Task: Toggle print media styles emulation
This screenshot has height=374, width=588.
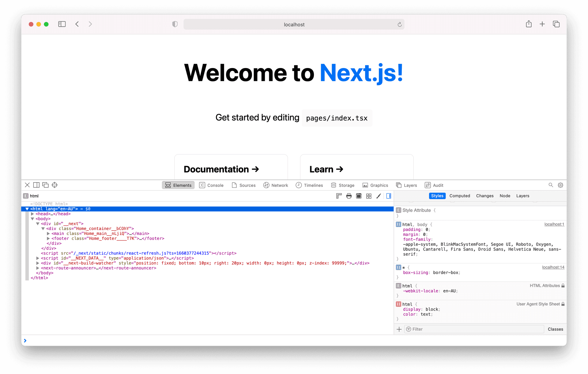Action: tap(349, 196)
